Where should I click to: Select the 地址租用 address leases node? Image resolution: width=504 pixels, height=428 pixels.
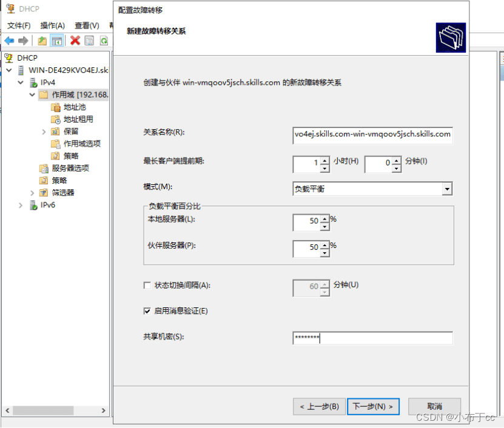(x=78, y=119)
